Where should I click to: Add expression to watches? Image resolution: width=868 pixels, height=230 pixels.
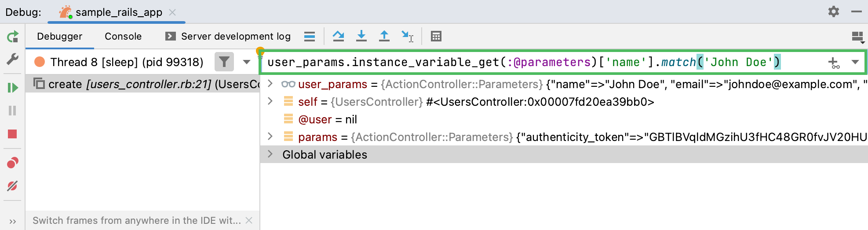pyautogui.click(x=834, y=63)
